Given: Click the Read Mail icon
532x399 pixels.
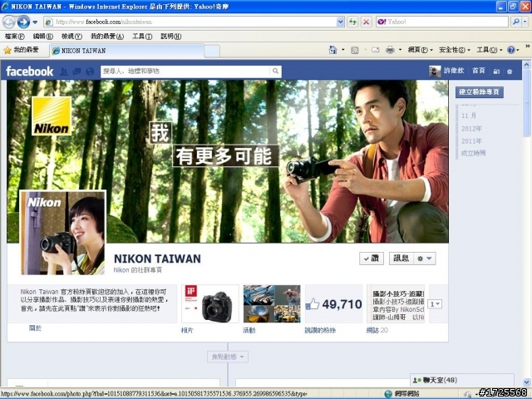Looking at the screenshot, I should pyautogui.click(x=375, y=50).
